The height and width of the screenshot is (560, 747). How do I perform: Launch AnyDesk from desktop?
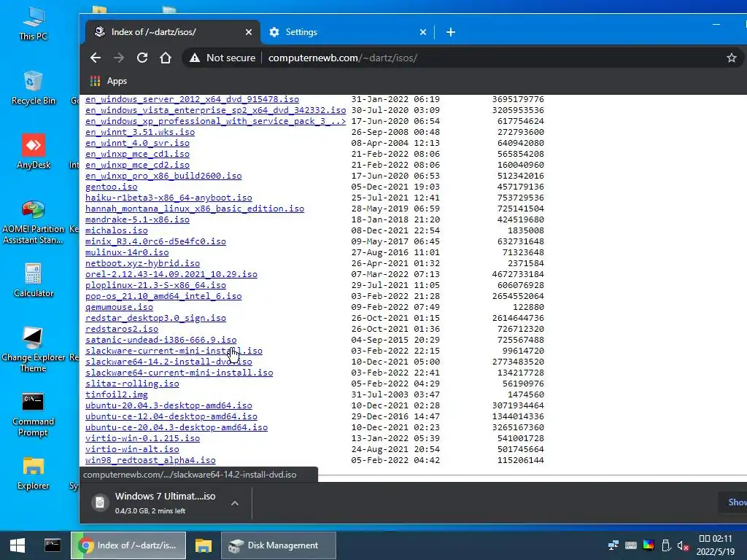34,152
